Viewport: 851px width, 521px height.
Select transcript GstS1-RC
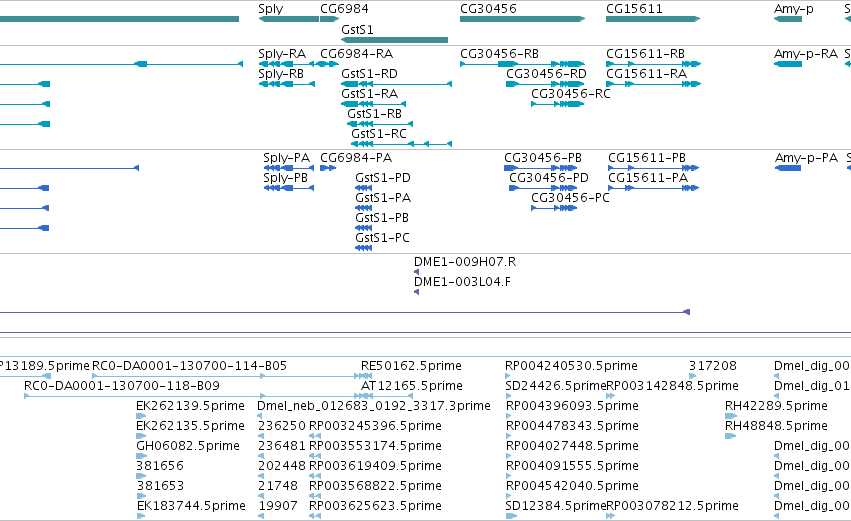pos(379,134)
